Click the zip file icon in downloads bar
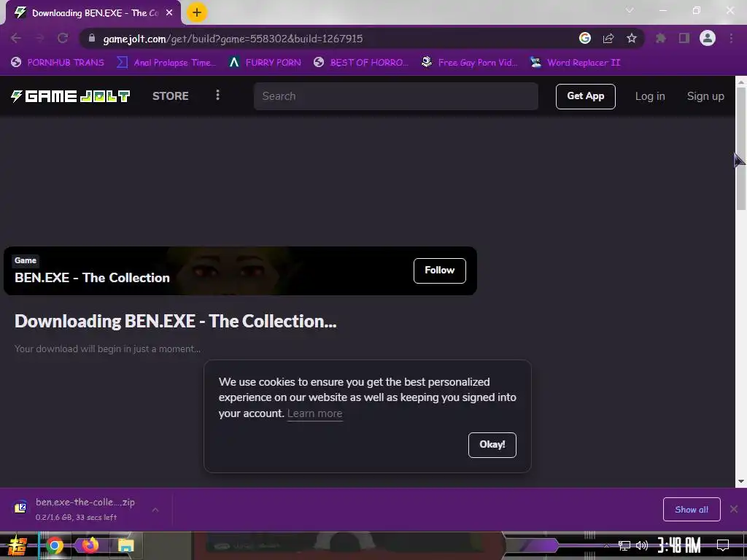 [x=20, y=507]
